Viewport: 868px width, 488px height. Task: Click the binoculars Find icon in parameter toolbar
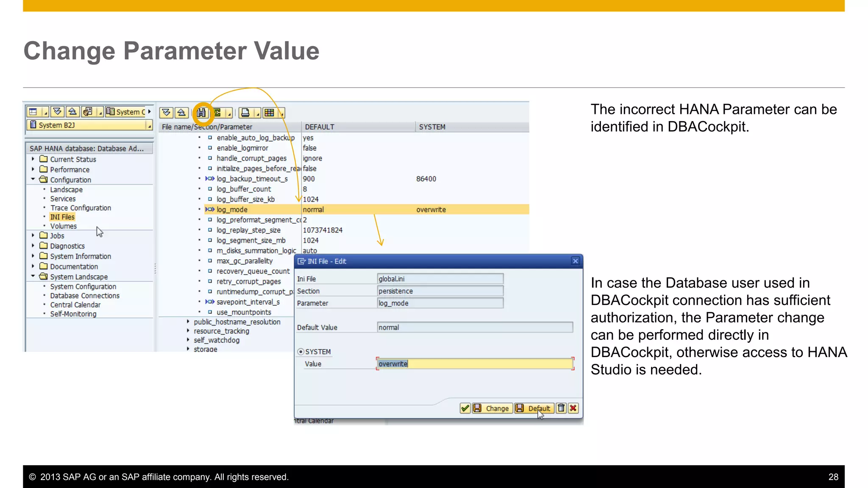201,113
